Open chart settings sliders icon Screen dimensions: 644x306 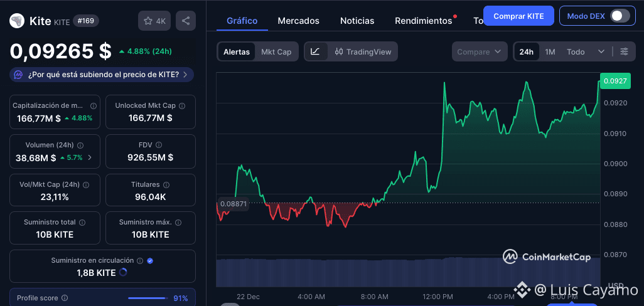click(x=624, y=51)
